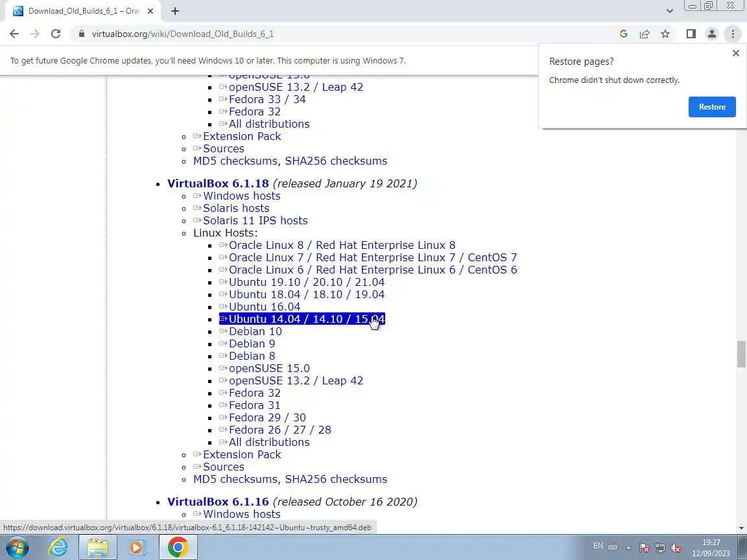Open 6.1.18 Sources link

(x=224, y=467)
